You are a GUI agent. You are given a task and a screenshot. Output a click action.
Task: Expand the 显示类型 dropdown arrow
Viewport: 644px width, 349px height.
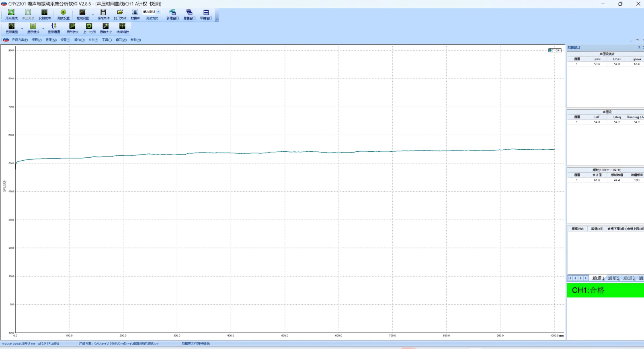(22, 29)
